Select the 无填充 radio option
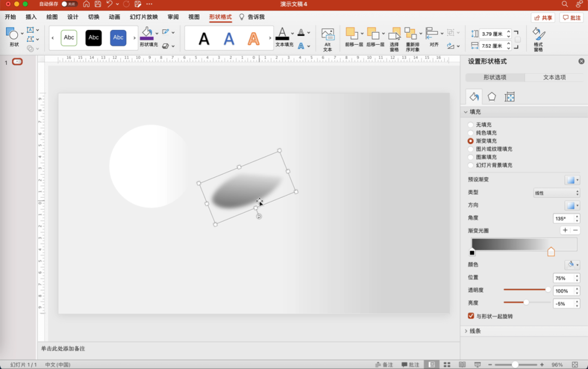 point(470,125)
